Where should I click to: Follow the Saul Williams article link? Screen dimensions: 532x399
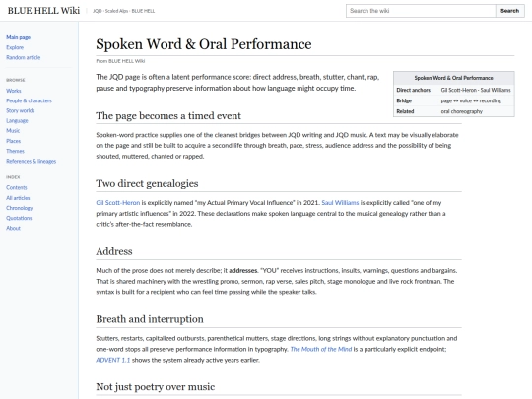coord(340,203)
